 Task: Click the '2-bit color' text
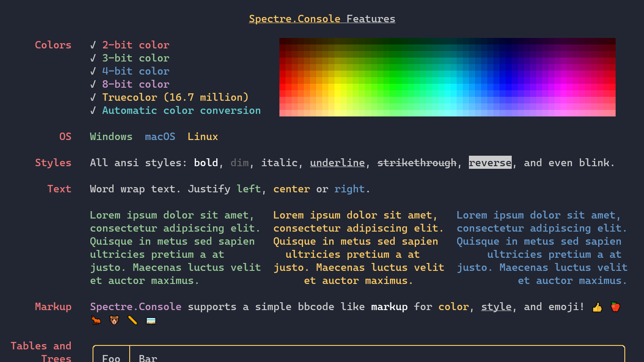tap(136, 45)
